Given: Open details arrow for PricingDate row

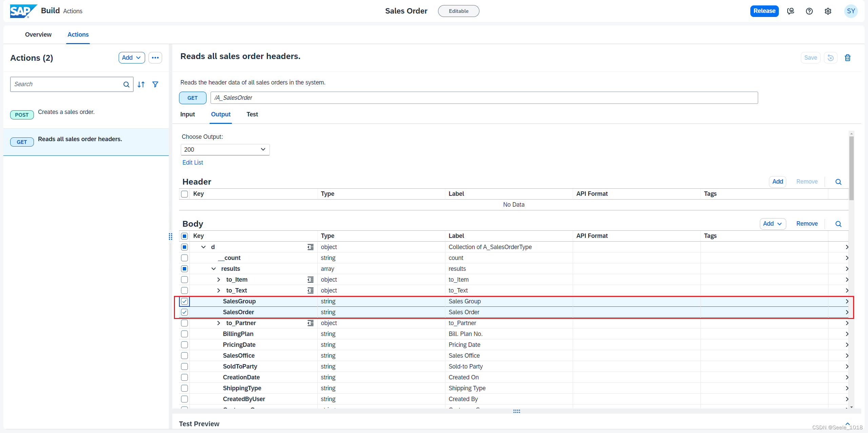Looking at the screenshot, I should coord(847,345).
